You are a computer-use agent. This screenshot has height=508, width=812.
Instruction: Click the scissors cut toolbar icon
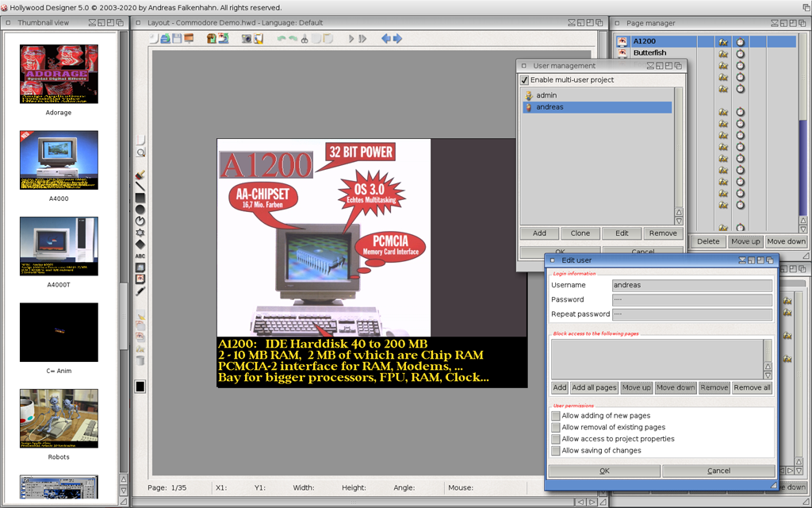[x=304, y=38]
